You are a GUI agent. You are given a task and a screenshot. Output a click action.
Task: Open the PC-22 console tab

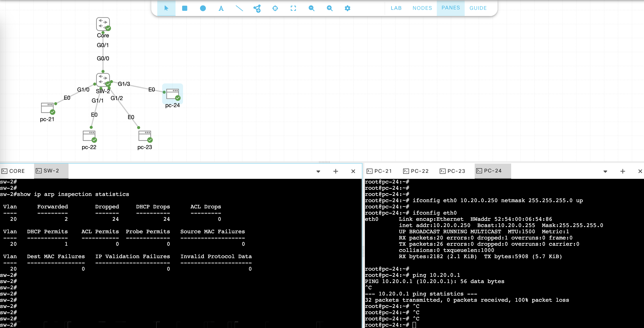[416, 171]
